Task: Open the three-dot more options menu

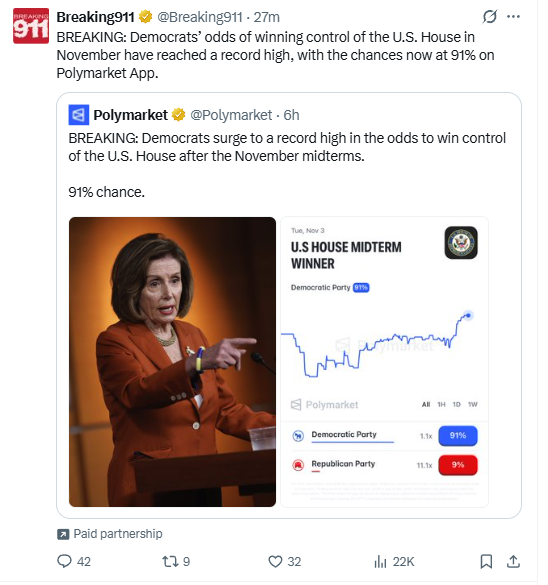Action: click(513, 17)
